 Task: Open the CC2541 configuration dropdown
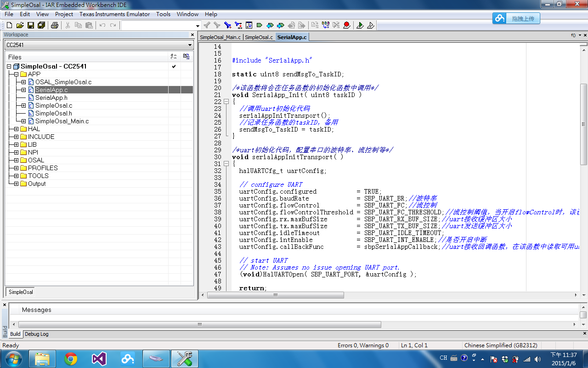tap(99, 45)
